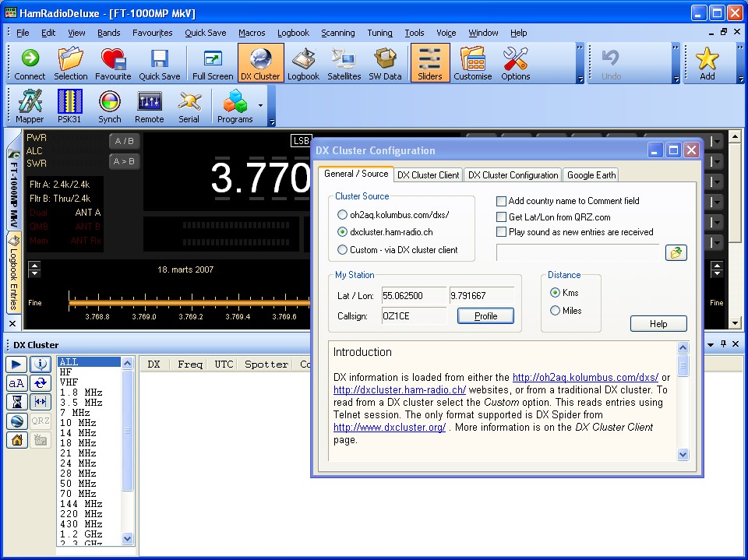Screen dimensions: 748x560
Task: Open the DX Cluster pane options arrow
Action: click(x=711, y=344)
